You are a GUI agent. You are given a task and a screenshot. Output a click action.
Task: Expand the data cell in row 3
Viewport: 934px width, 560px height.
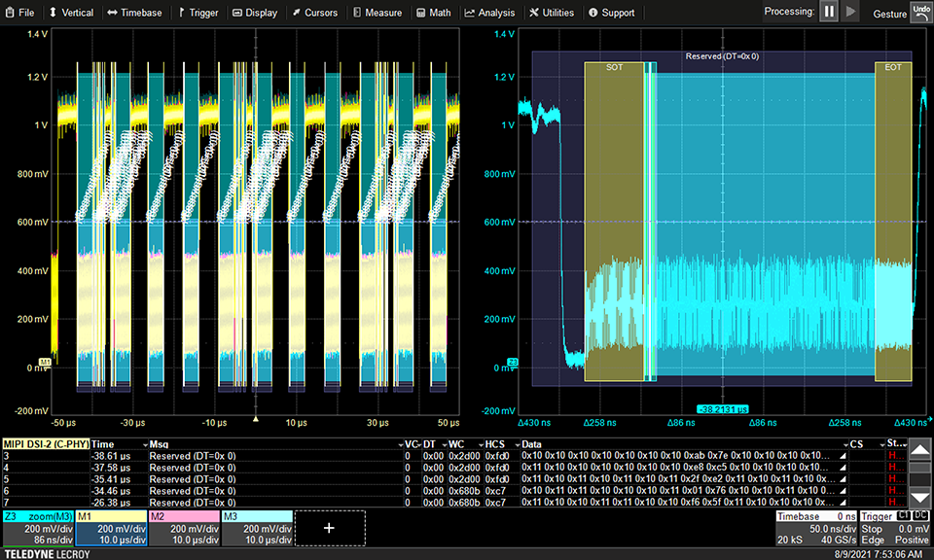(842, 455)
